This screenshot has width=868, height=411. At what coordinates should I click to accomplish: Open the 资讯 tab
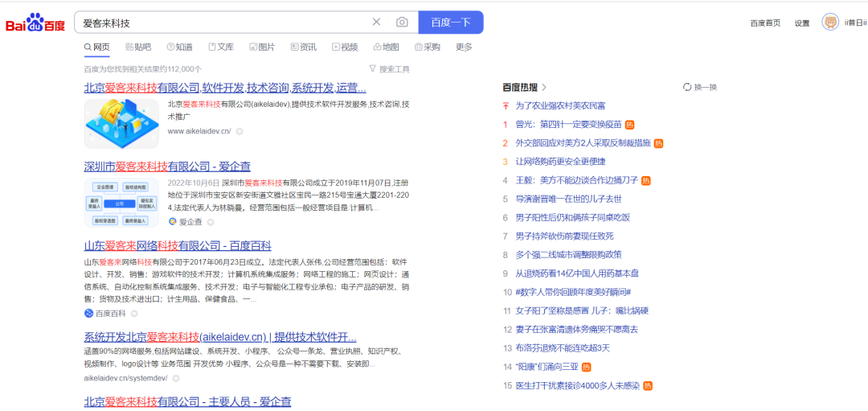(x=303, y=47)
